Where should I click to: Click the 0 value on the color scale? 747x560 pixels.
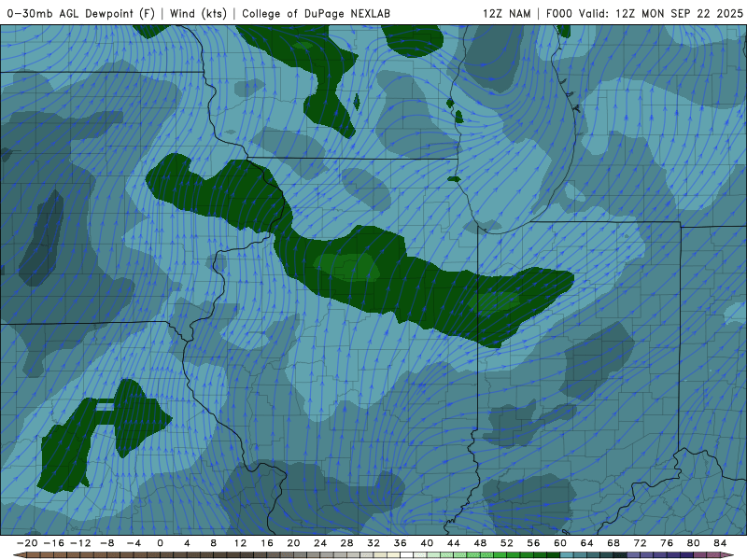coord(160,543)
